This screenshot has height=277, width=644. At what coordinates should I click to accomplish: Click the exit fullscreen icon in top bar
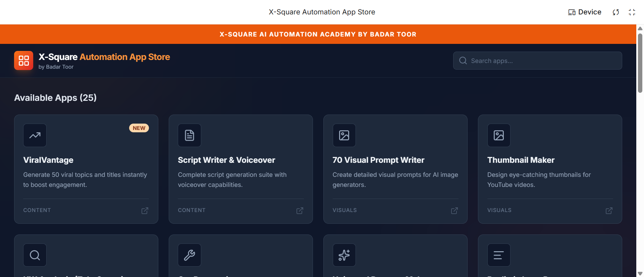coord(632,12)
